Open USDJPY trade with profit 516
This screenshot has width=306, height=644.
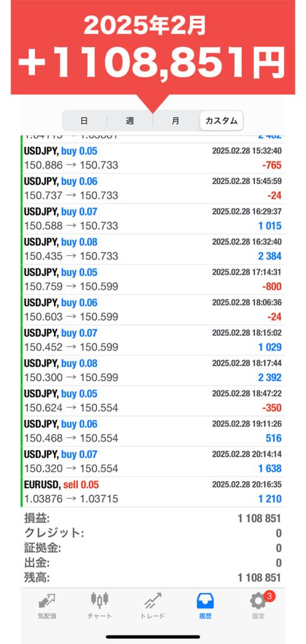153,431
